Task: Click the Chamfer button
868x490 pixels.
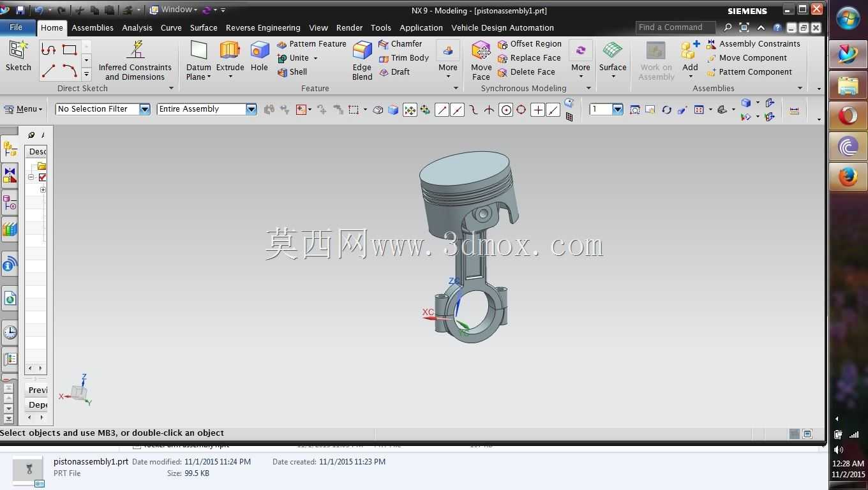Action: click(400, 44)
